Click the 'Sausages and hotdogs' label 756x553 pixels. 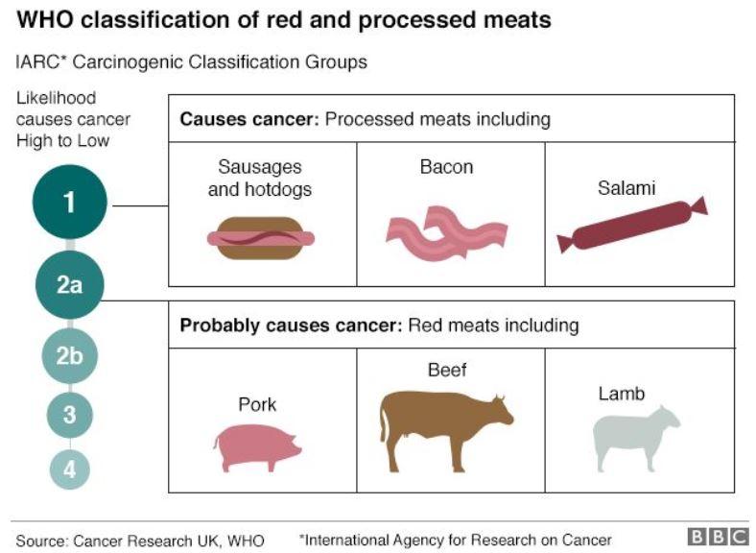pos(259,179)
